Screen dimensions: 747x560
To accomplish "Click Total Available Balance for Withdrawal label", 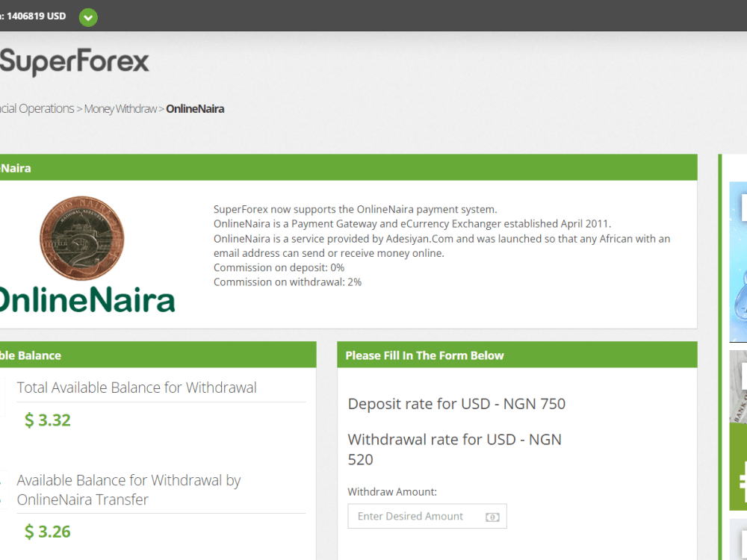I will click(x=137, y=388).
